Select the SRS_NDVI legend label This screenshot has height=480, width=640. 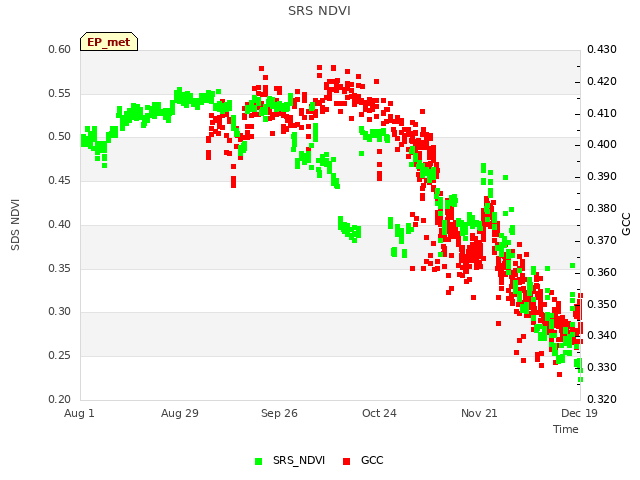[x=299, y=460]
